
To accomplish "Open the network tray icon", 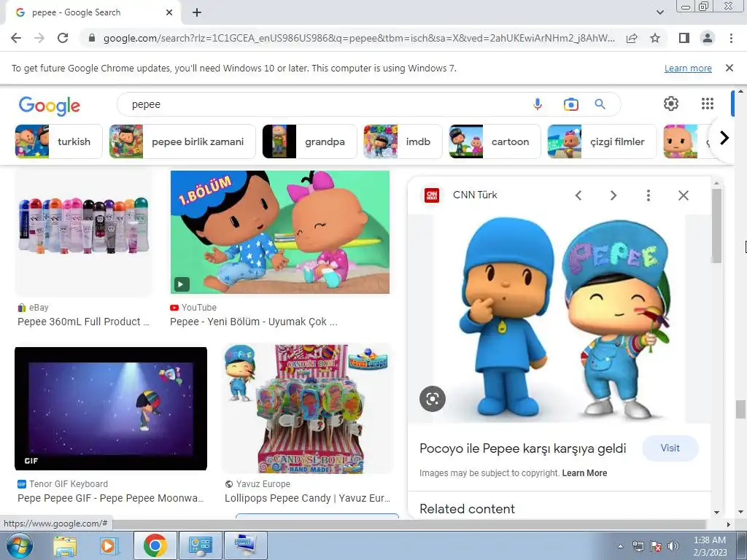I will coord(638,546).
